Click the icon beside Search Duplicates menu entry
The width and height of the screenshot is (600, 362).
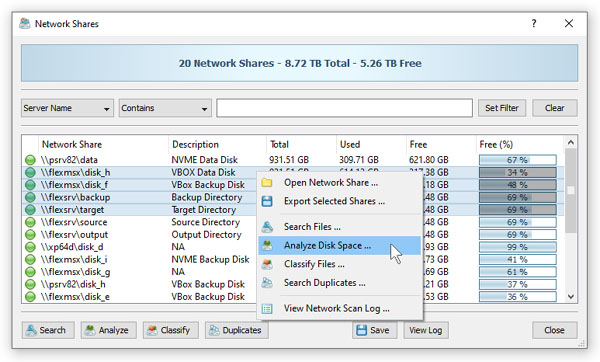click(x=267, y=283)
